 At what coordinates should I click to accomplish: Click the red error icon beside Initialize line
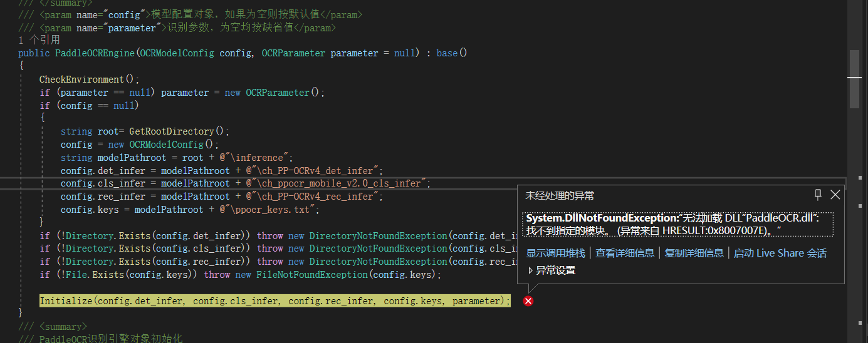pyautogui.click(x=528, y=301)
